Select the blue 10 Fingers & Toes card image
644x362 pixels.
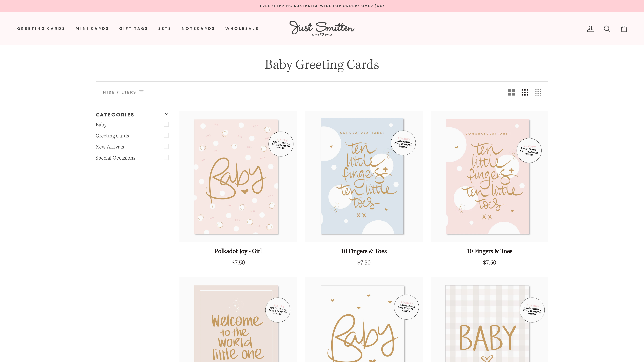364,176
